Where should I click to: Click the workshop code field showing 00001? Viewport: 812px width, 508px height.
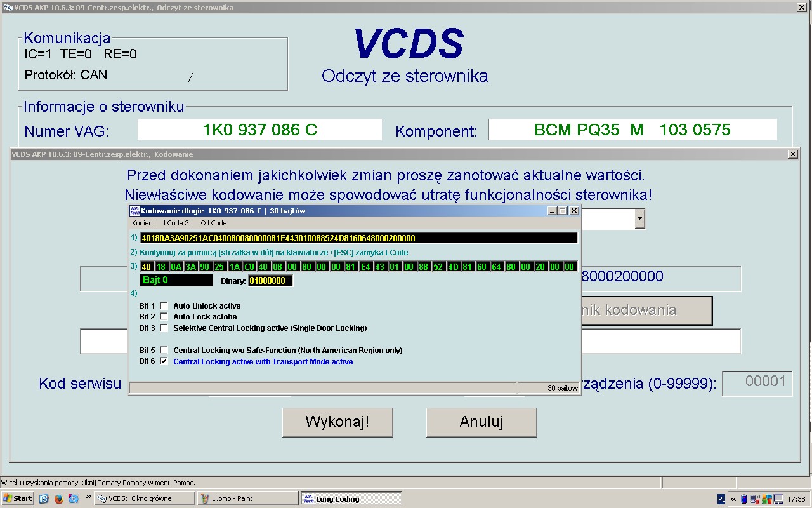[x=757, y=384]
